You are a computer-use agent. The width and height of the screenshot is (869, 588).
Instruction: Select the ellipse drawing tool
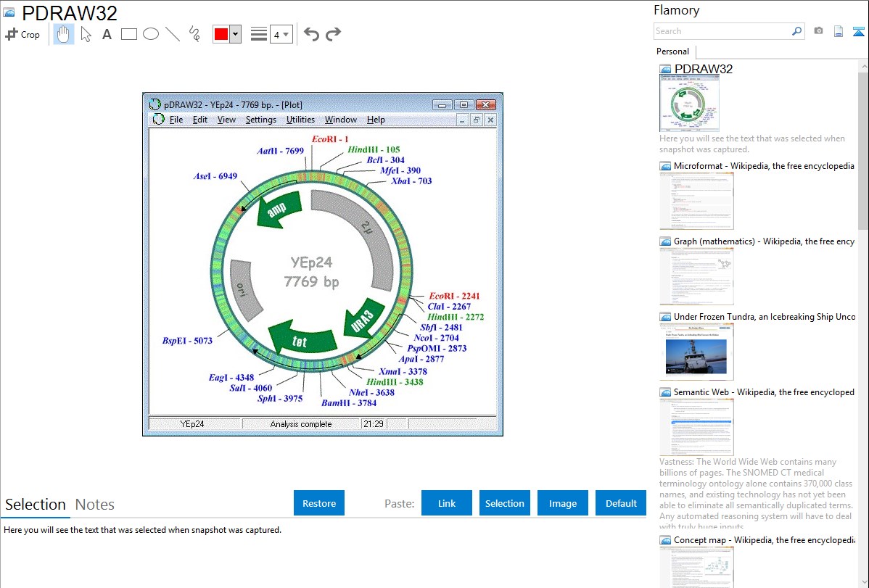coord(151,34)
